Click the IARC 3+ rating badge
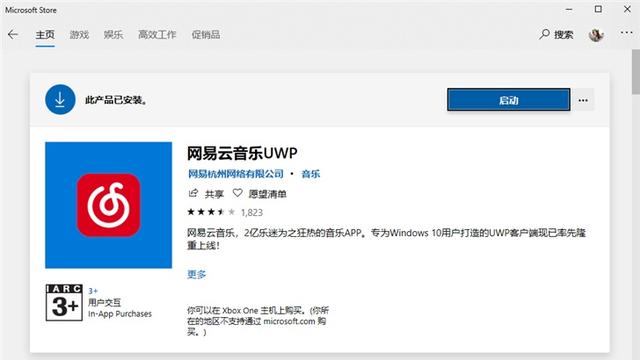Screen dimensions: 640x360 [x=64, y=302]
